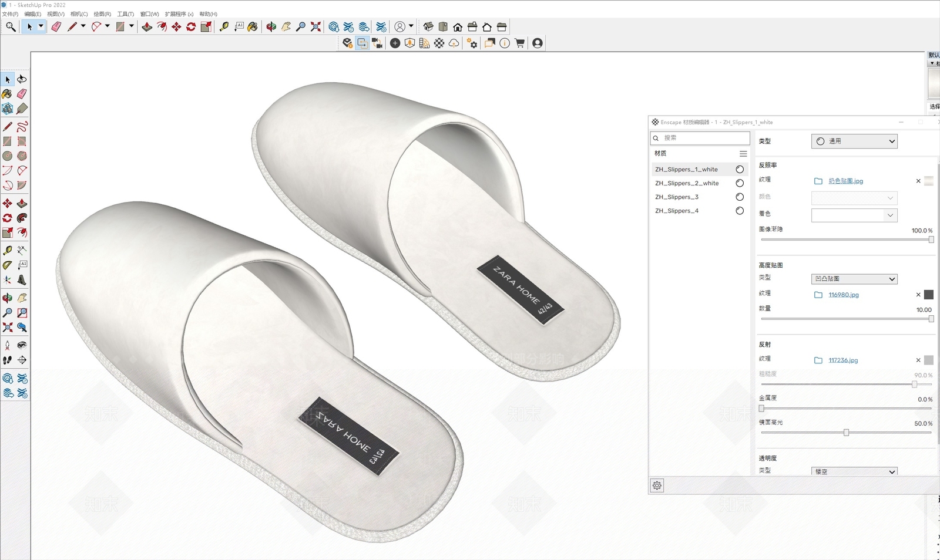Click the 镜面高光 specular slider handle
This screenshot has height=560, width=940.
pos(846,433)
